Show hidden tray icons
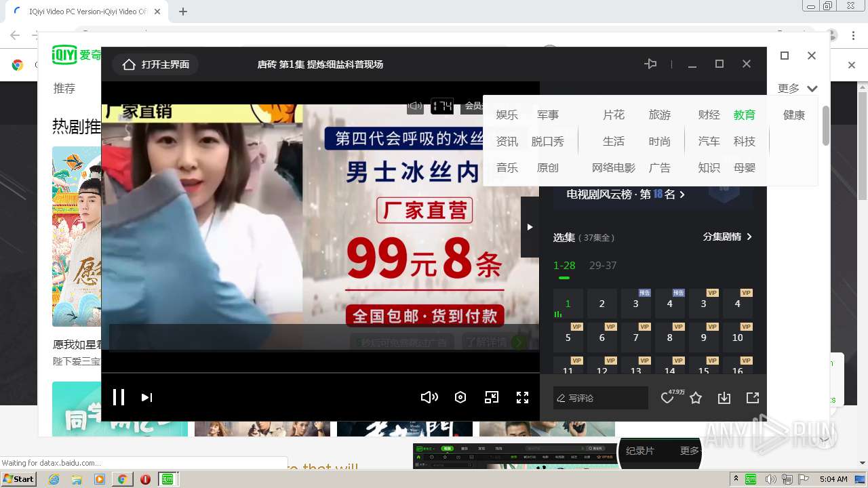This screenshot has height=488, width=868. (x=736, y=479)
